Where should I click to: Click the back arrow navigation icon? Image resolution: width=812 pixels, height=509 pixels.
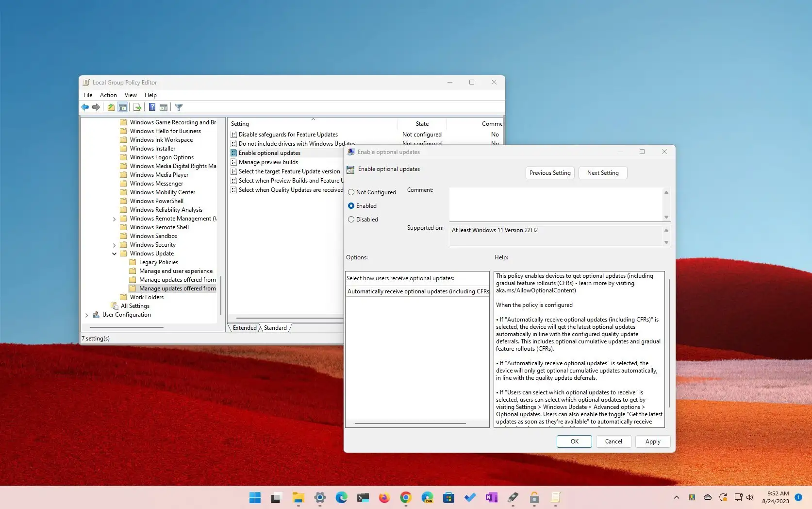pyautogui.click(x=85, y=107)
